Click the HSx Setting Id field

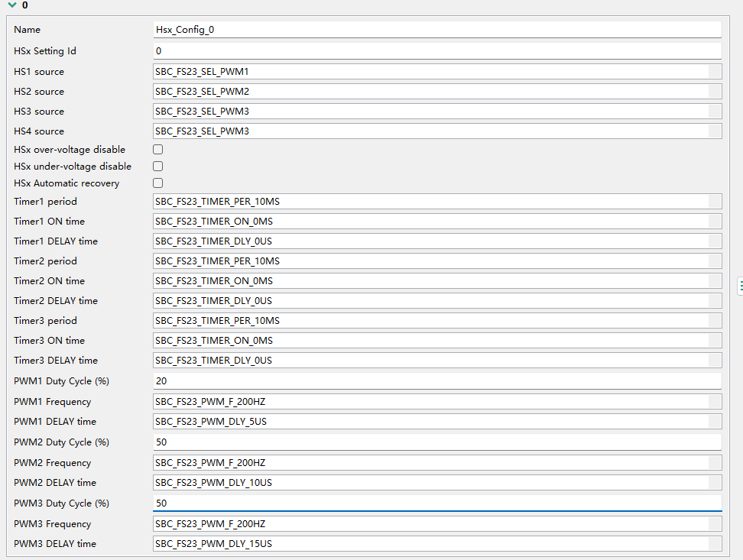click(x=436, y=50)
